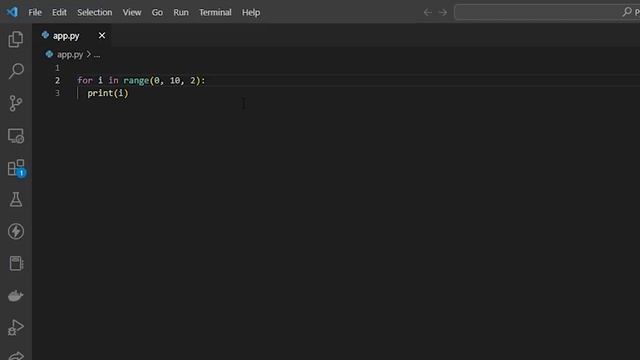This screenshot has width=640, height=360.
Task: Open the Terminal menu
Action: (215, 12)
